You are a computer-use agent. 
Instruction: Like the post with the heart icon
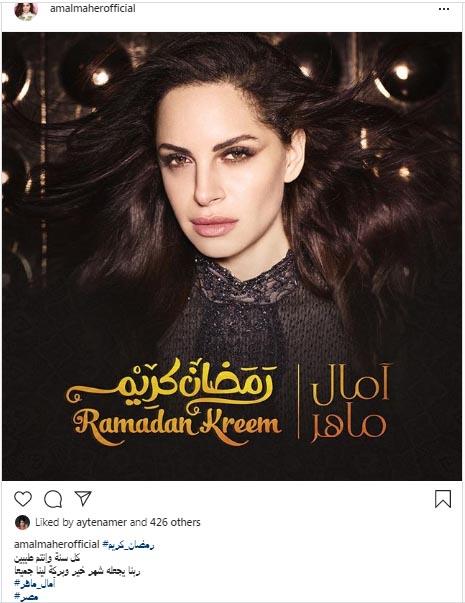point(23,499)
